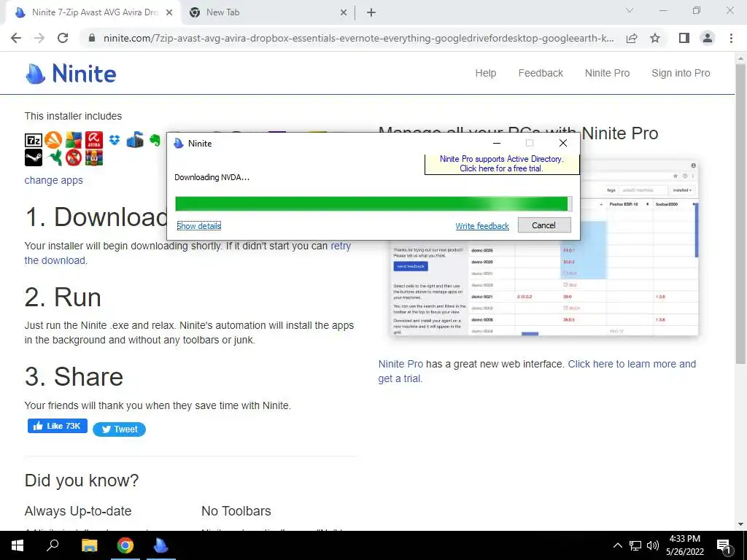Open Feedback in Ninite header
This screenshot has height=560, width=747.
tap(541, 74)
